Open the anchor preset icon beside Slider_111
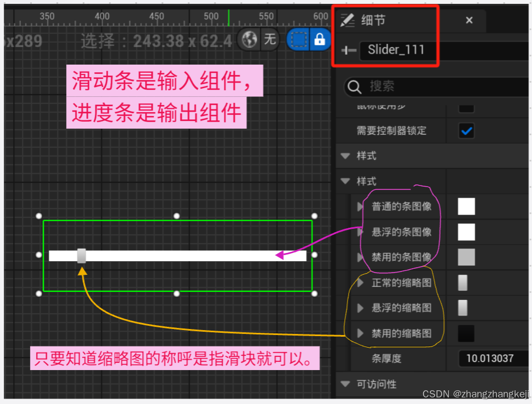532x404 pixels. [x=349, y=50]
